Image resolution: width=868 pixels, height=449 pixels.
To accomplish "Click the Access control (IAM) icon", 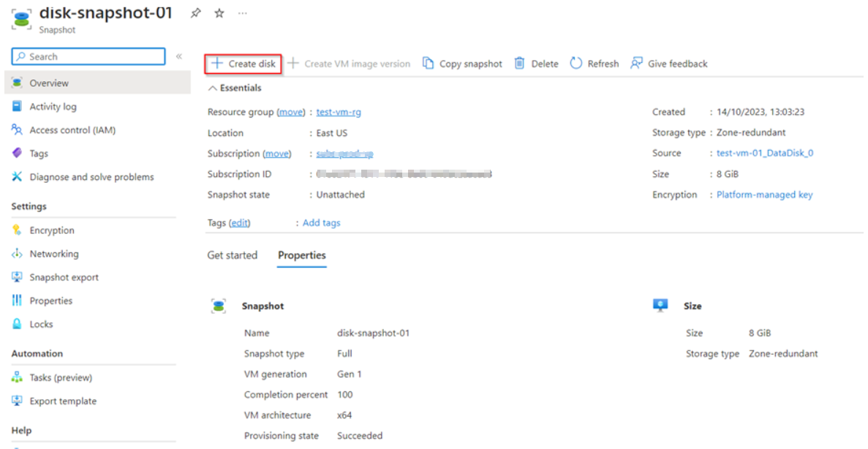I will pyautogui.click(x=17, y=130).
